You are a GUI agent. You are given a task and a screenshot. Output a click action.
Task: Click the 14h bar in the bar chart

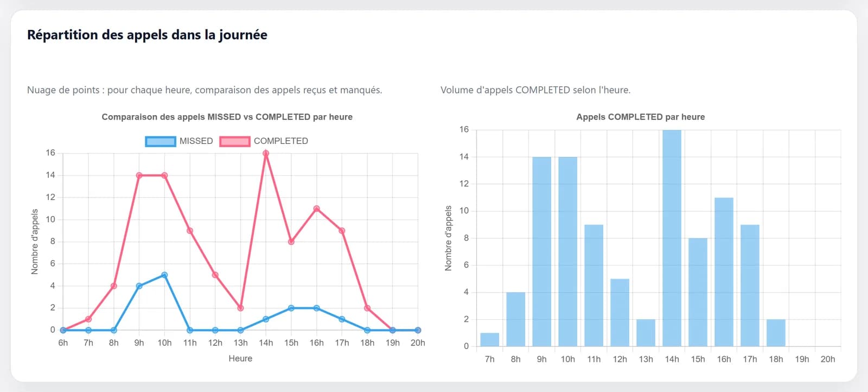click(672, 238)
